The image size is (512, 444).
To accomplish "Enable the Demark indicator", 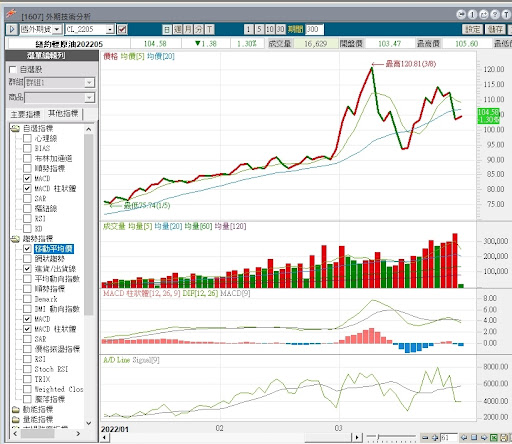I will pyautogui.click(x=27, y=299).
